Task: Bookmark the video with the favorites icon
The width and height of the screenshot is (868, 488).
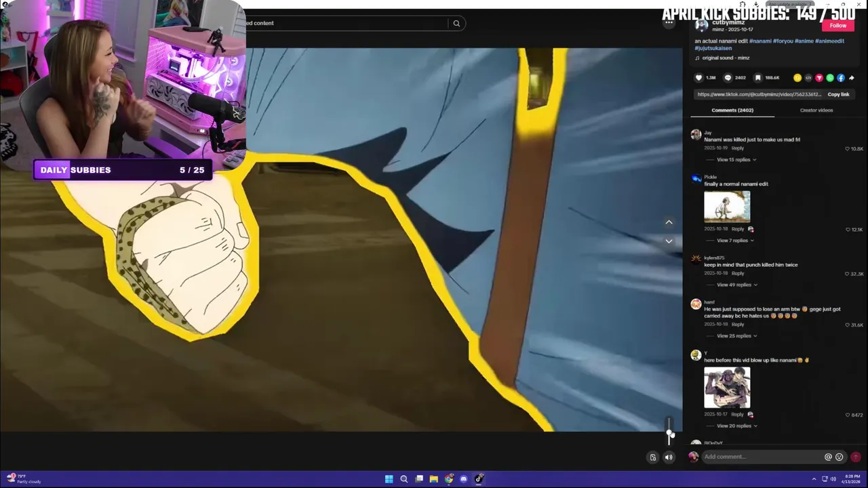Action: coord(758,78)
